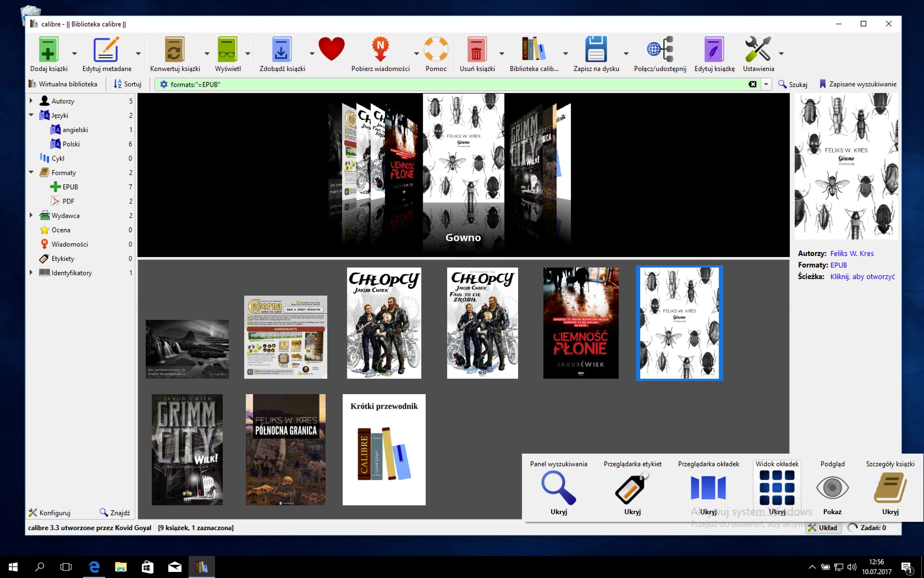Open Edytuj metadane metadata editor
Viewport: 924px width, 578px height.
(106, 50)
